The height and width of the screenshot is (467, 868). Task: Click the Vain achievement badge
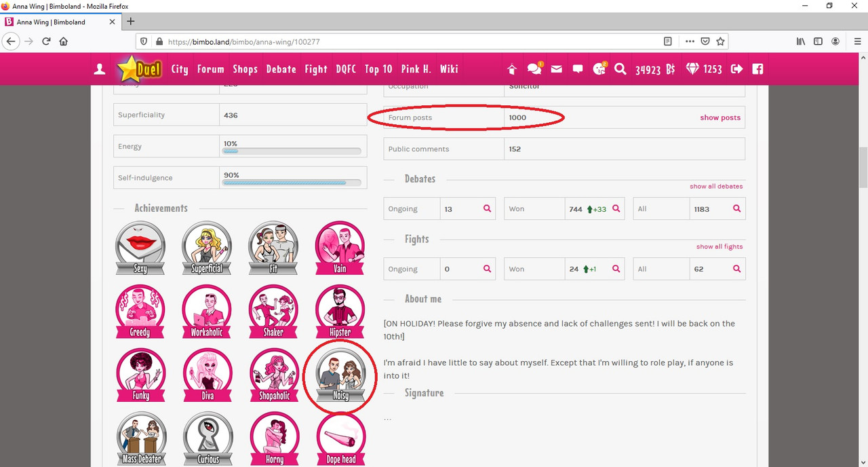coord(340,248)
